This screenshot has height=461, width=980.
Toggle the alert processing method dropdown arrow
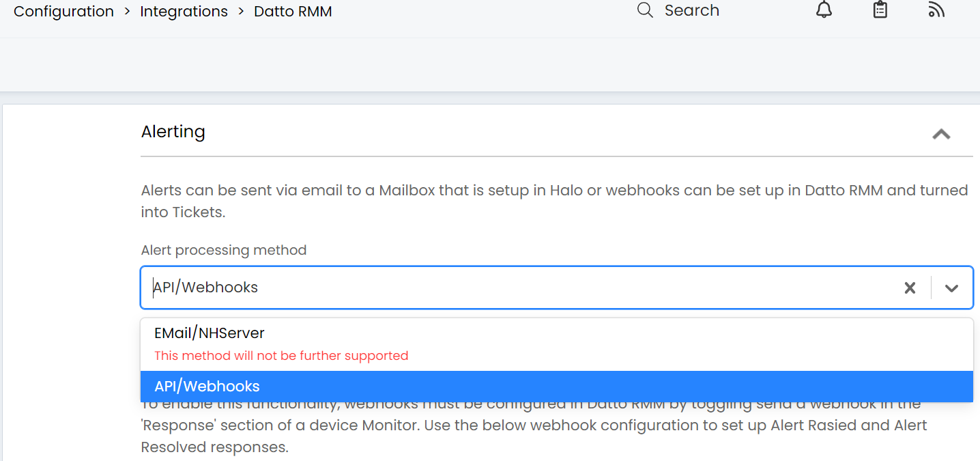point(951,288)
